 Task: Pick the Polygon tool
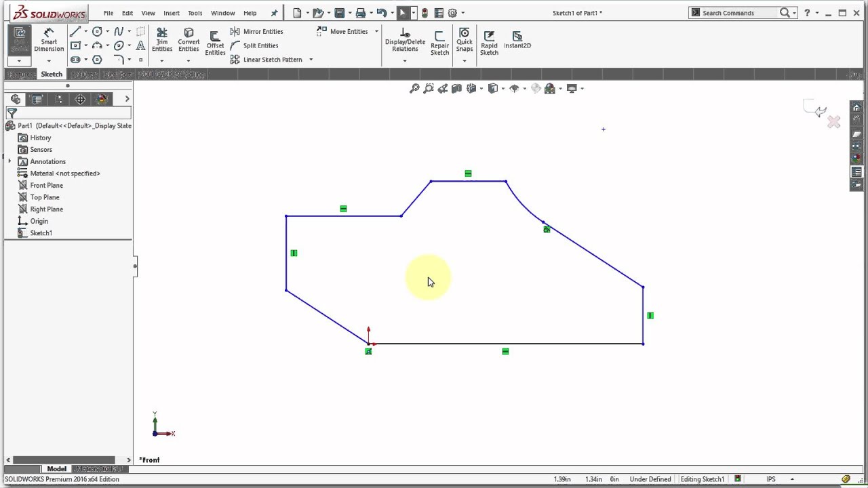click(97, 60)
